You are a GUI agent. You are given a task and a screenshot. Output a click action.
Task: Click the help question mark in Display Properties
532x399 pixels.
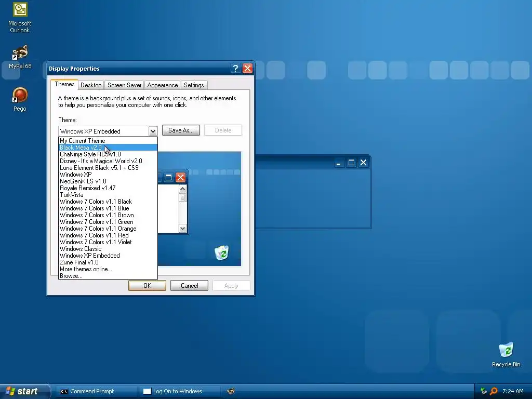coord(235,68)
